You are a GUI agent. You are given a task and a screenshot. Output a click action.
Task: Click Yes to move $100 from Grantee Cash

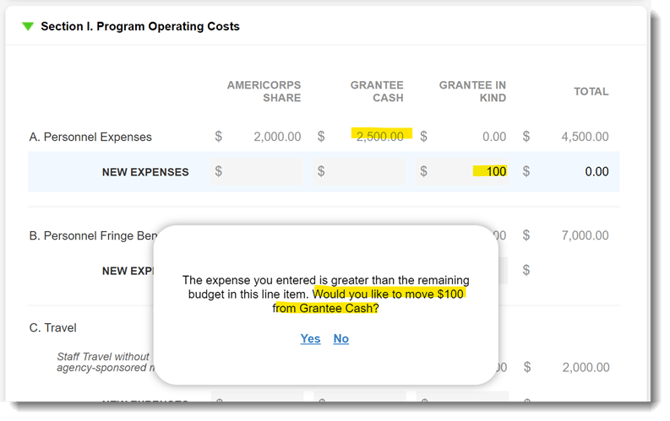click(x=310, y=339)
